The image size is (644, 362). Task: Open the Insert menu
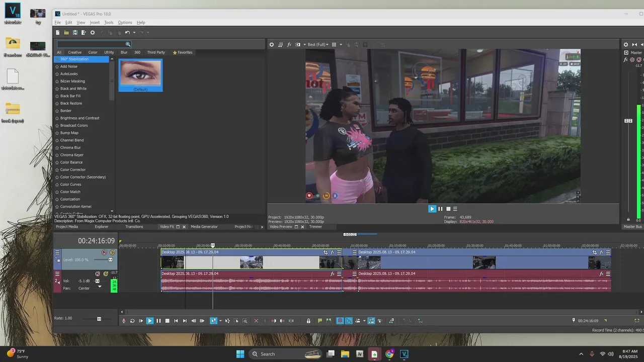95,23
